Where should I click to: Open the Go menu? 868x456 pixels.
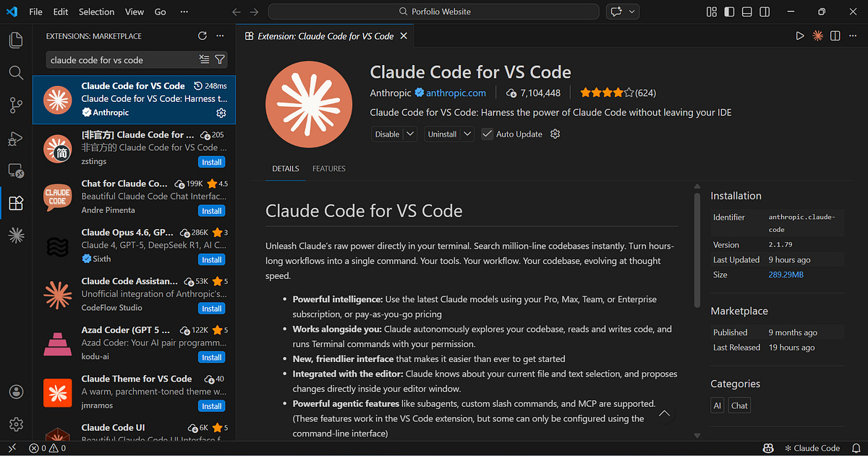point(161,12)
